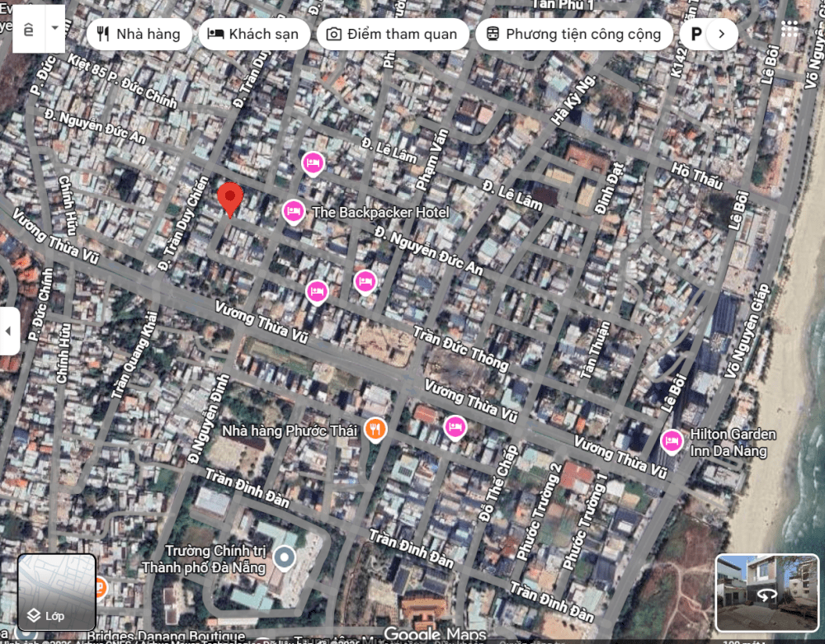Filter map by Khách sạn
Screen dimensions: 825x644
click(x=254, y=34)
